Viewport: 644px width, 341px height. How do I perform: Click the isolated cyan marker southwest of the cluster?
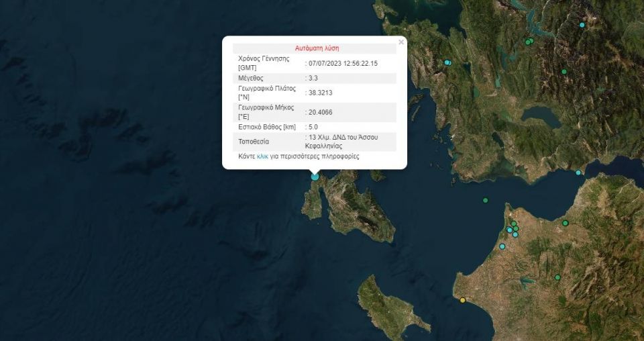click(x=502, y=246)
